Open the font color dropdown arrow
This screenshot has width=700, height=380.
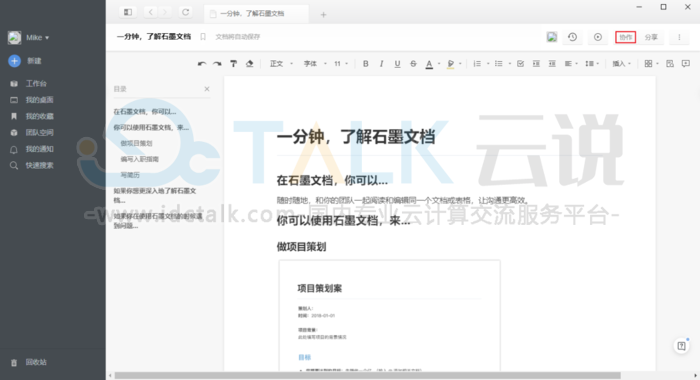439,64
